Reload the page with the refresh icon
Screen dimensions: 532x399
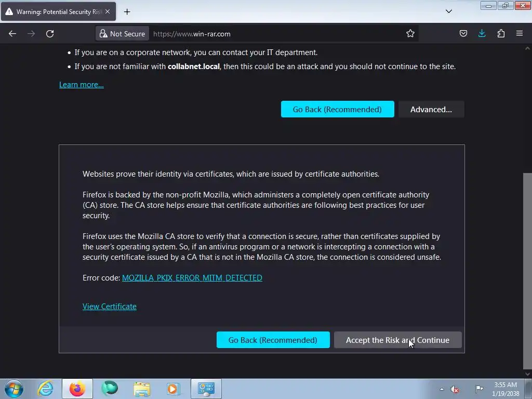point(50,34)
